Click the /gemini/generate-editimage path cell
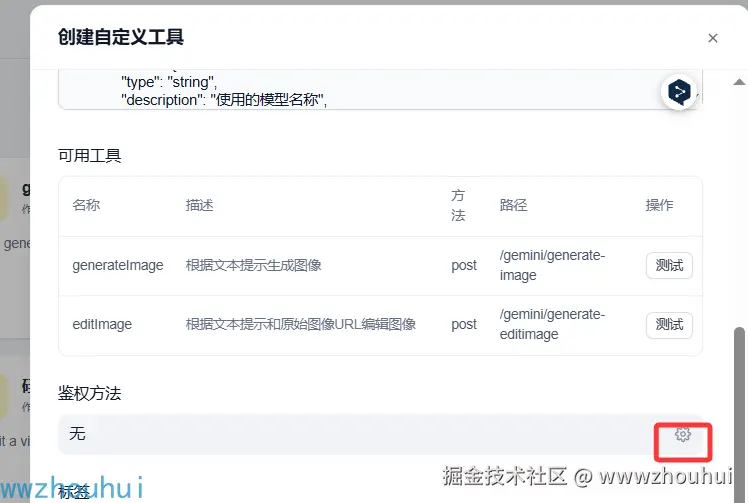Viewport: 748px width, 503px height. 552,325
